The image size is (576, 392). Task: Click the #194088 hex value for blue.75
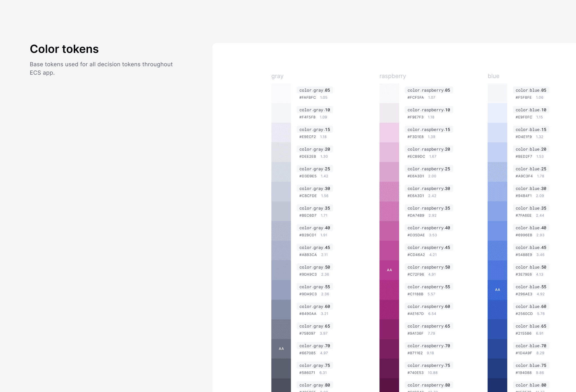pyautogui.click(x=524, y=373)
